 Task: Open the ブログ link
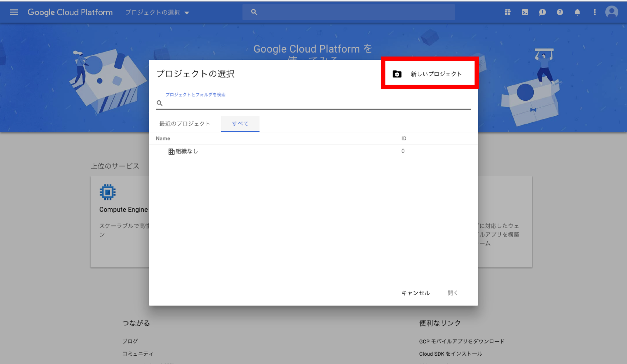129,341
